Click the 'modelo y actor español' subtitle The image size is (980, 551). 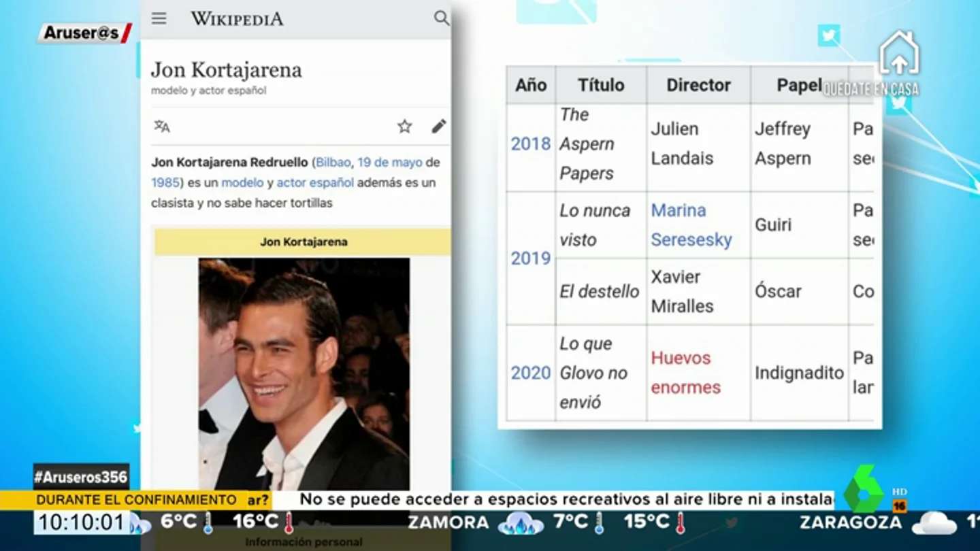(209, 90)
